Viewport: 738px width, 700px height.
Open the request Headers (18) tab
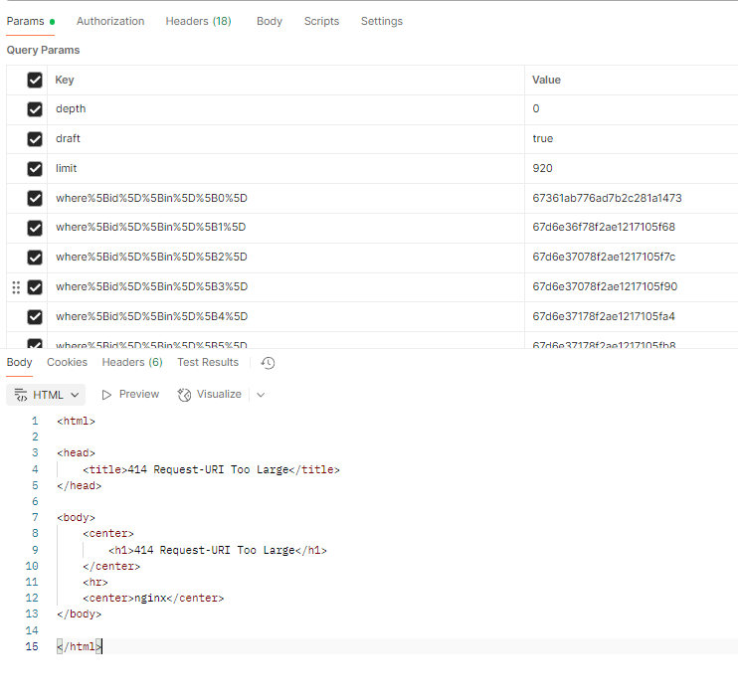coord(198,21)
